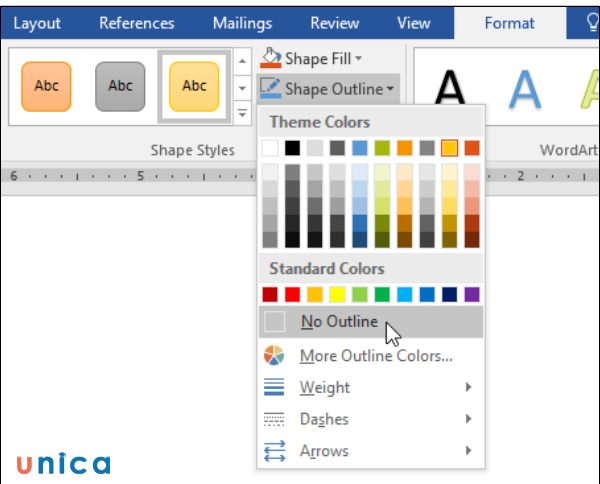The width and height of the screenshot is (600, 484).
Task: Click the Shape Outline pencil icon
Action: point(270,89)
